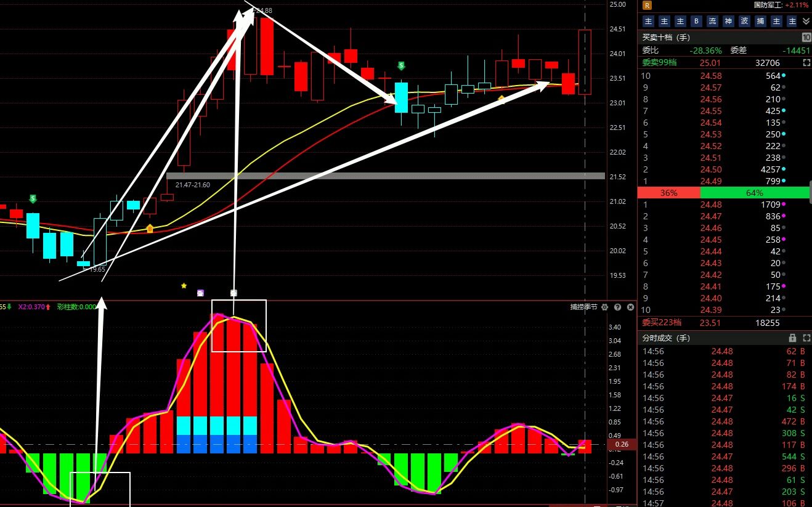Screen dimensions: 812x507
Task: Click the trade row with volume 203 S
Action: [725, 492]
